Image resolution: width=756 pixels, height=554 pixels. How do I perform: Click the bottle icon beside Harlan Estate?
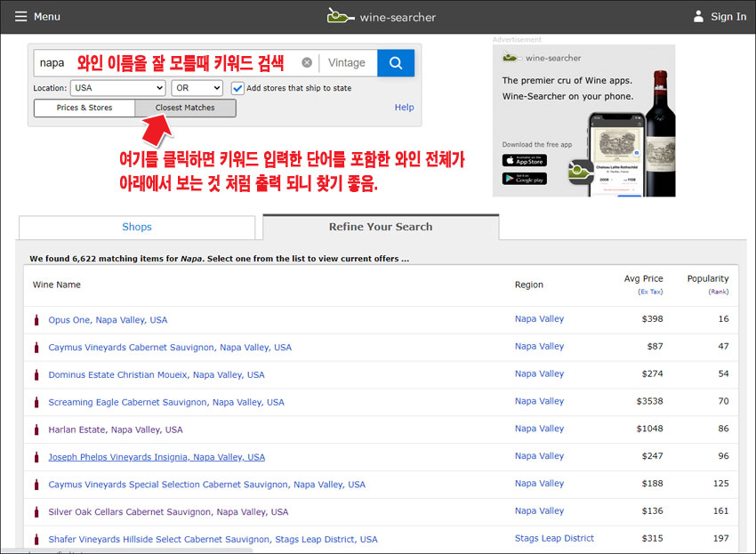tap(36, 430)
